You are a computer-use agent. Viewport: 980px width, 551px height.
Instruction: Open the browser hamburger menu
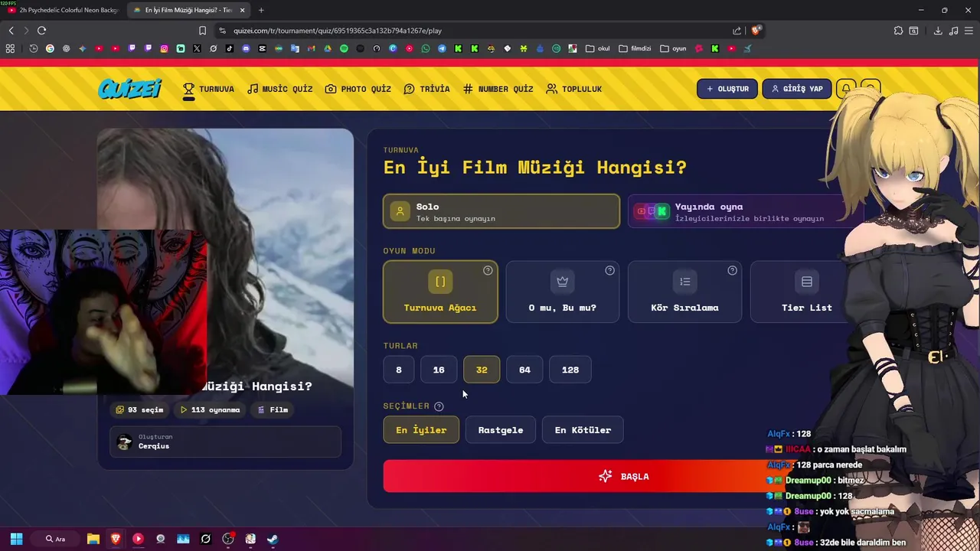pyautogui.click(x=969, y=31)
